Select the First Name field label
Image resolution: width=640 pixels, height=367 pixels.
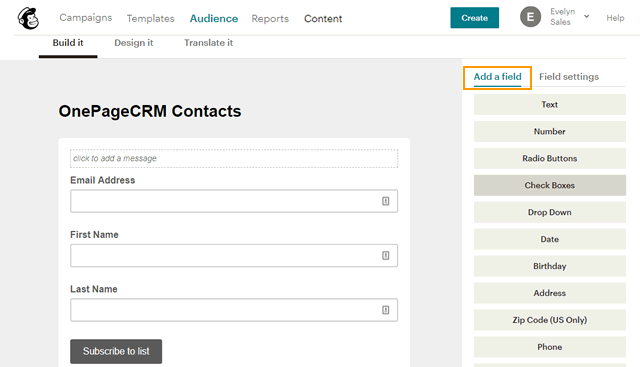(94, 235)
